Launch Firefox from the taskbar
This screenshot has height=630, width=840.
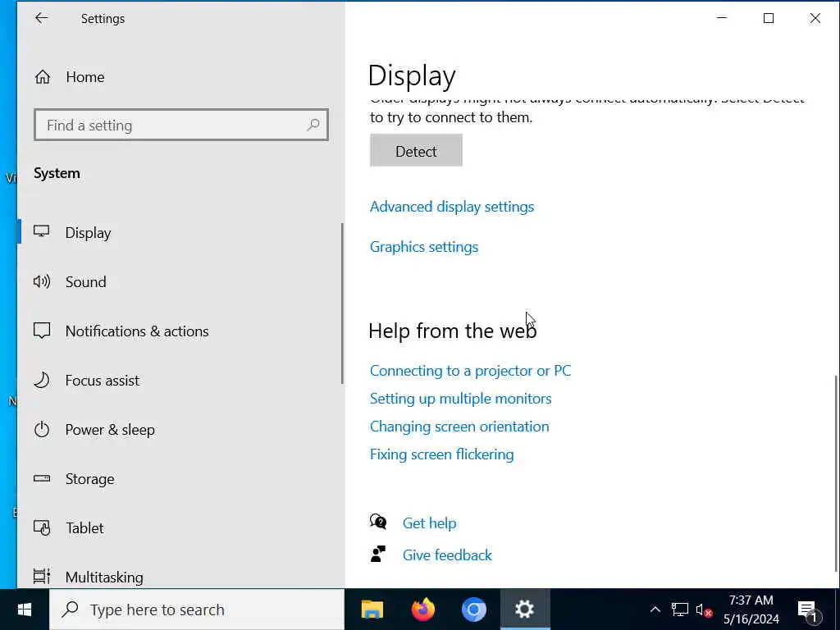tap(423, 609)
